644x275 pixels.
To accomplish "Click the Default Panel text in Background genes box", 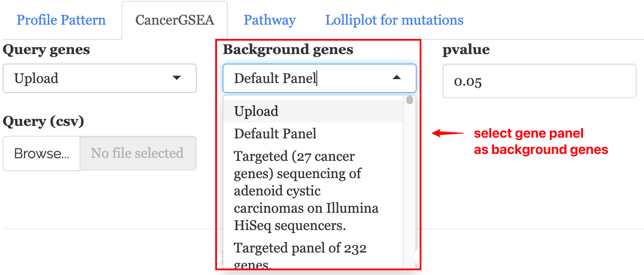I will (275, 78).
